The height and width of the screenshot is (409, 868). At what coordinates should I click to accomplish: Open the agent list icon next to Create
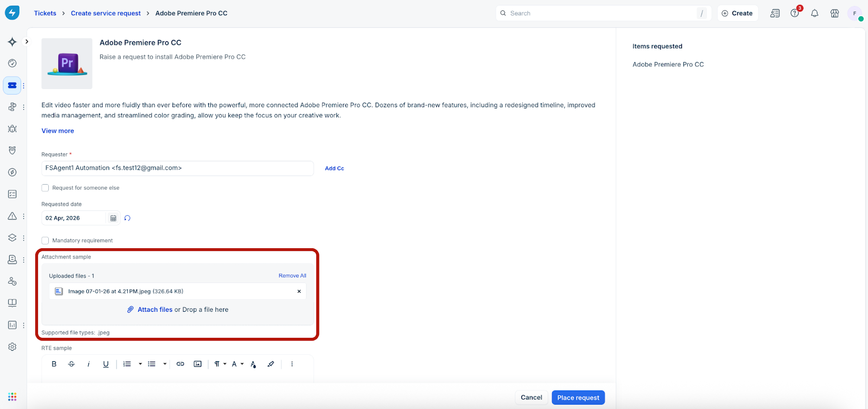pos(775,13)
